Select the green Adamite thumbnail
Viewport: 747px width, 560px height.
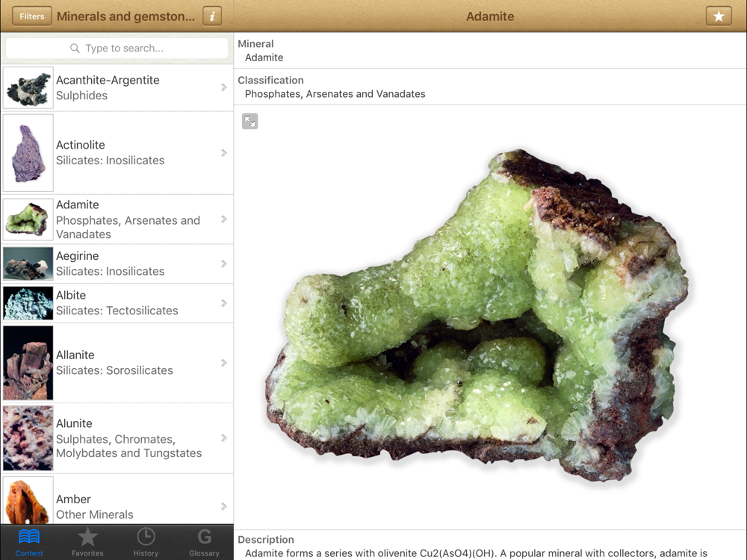click(x=28, y=219)
